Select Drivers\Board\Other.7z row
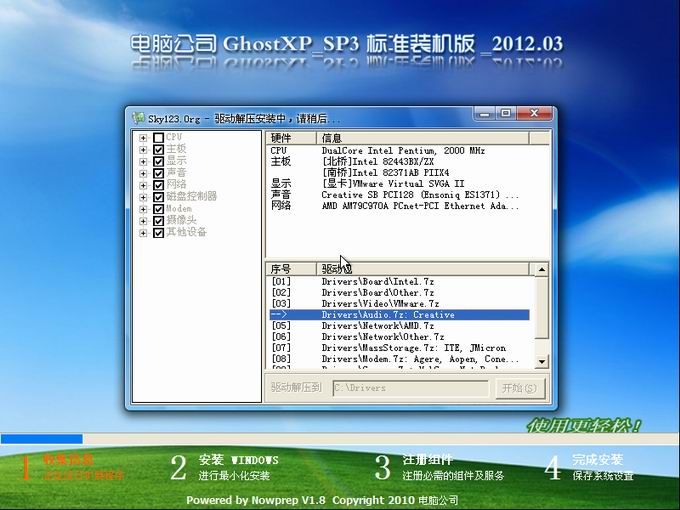Image resolution: width=680 pixels, height=510 pixels. pos(399,293)
